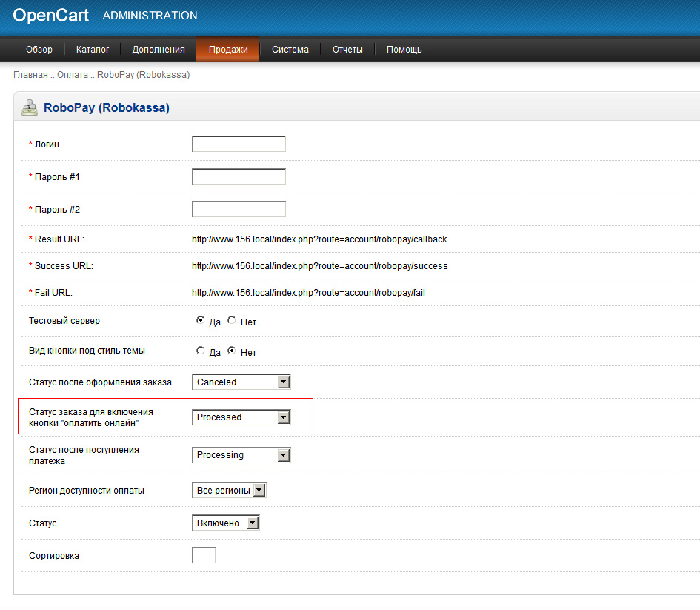Image resolution: width=700 pixels, height=610 pixels.
Task: Open the Помощь menu
Action: [404, 50]
